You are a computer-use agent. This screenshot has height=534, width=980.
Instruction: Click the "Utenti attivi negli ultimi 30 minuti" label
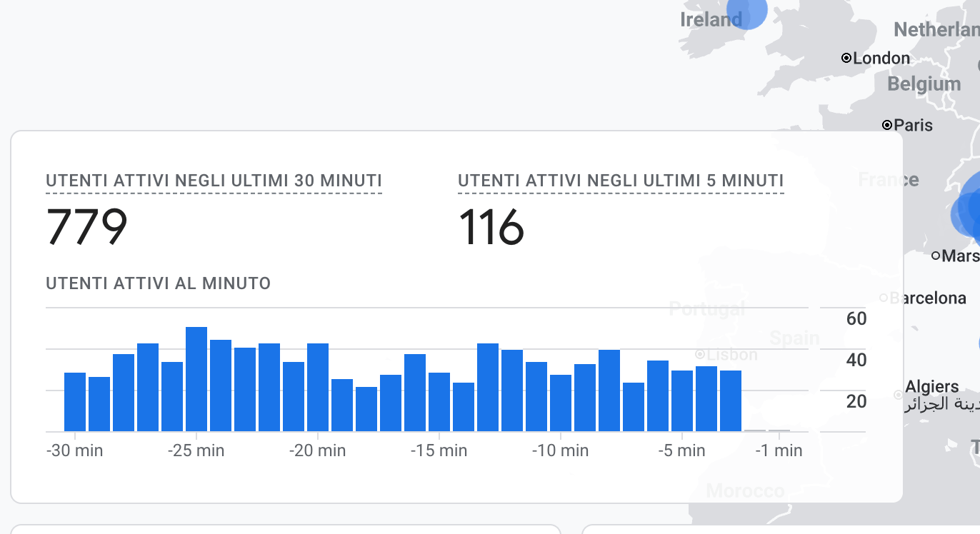tap(214, 181)
